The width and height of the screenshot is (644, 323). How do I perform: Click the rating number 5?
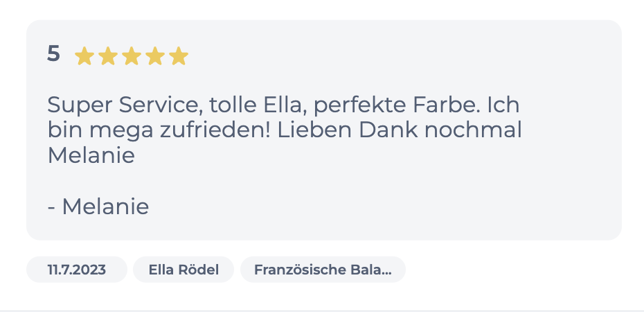pos(53,54)
